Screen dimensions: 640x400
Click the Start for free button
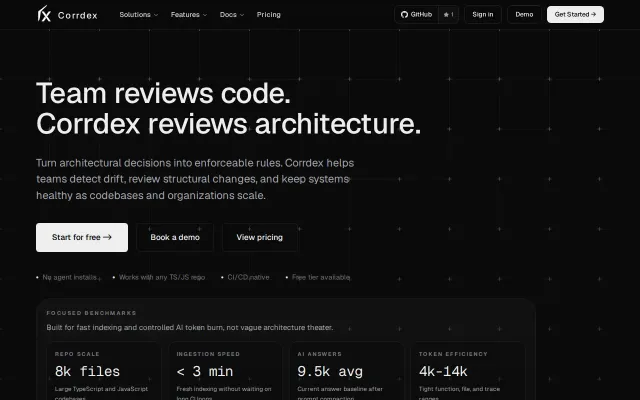(x=82, y=237)
